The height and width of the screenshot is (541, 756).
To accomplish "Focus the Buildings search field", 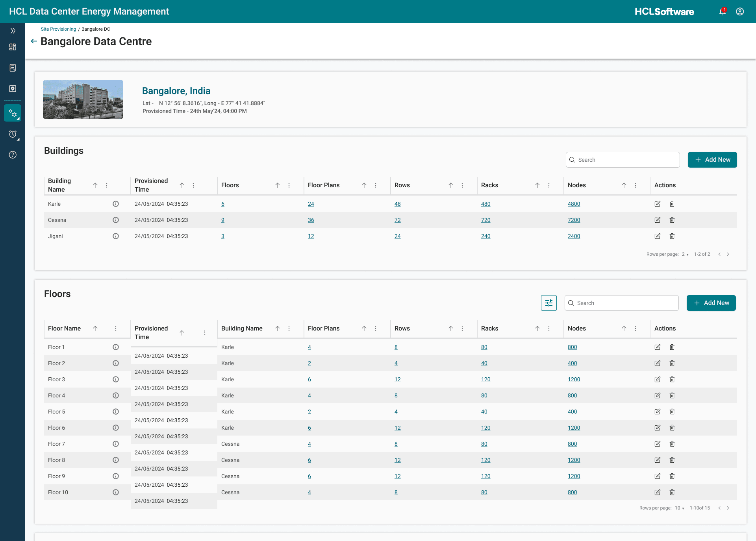I will tap(623, 160).
